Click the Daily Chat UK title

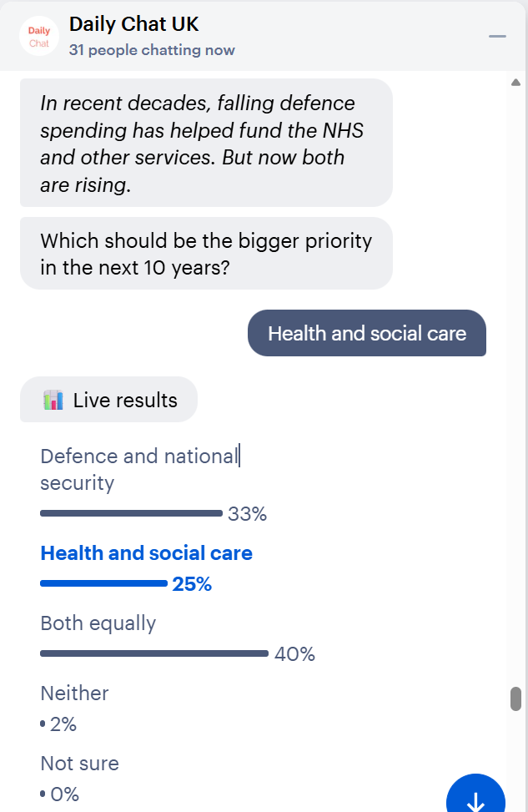(x=133, y=24)
